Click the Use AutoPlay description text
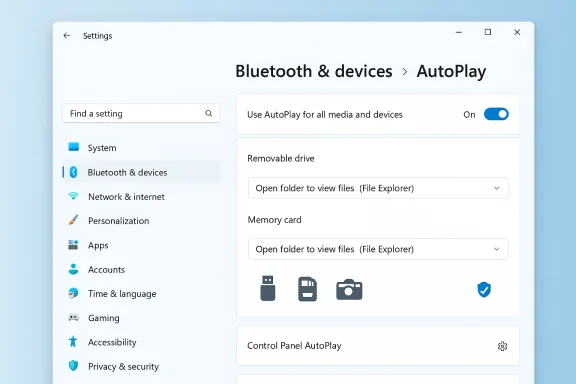The height and width of the screenshot is (384, 576). click(x=325, y=115)
